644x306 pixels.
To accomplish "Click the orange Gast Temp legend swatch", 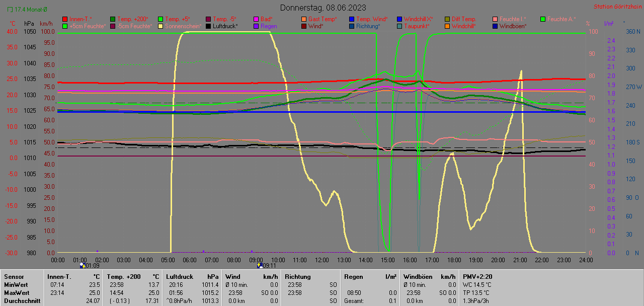I will tap(304, 19).
